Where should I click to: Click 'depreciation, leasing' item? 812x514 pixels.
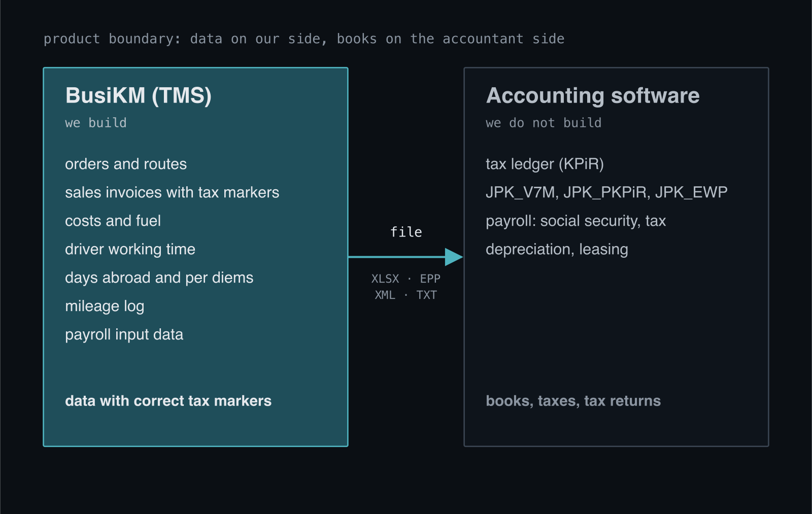pyautogui.click(x=557, y=249)
